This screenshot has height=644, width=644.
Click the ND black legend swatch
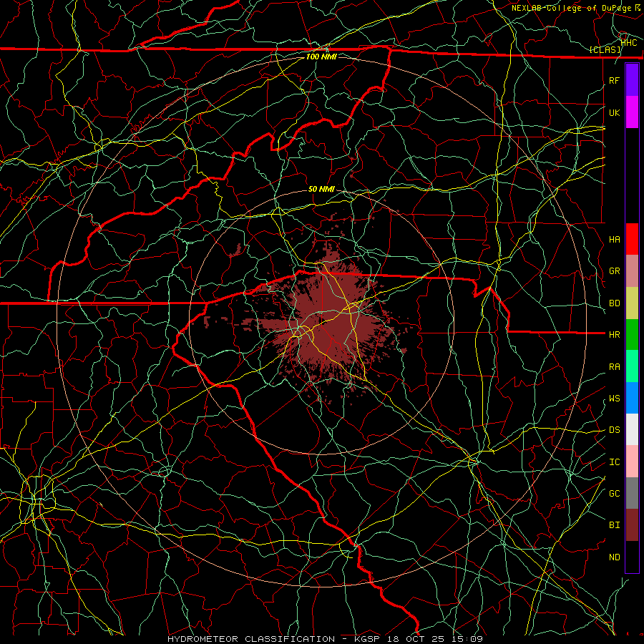(632, 557)
